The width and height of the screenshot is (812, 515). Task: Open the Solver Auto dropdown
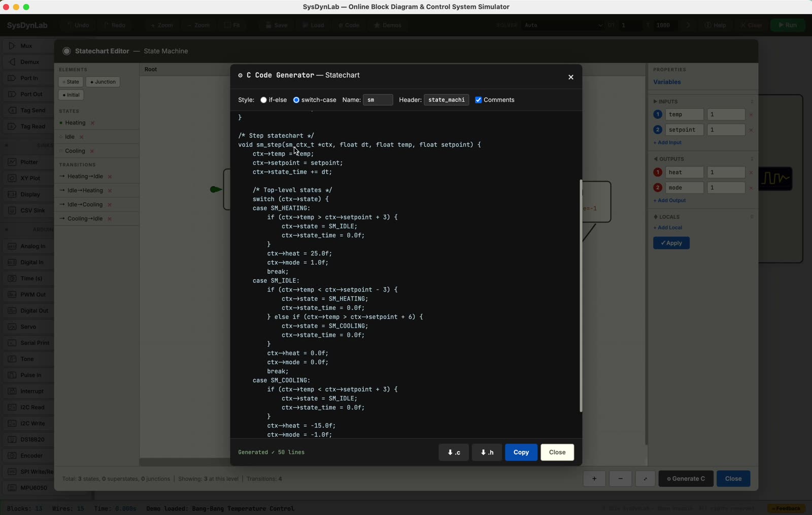click(563, 25)
